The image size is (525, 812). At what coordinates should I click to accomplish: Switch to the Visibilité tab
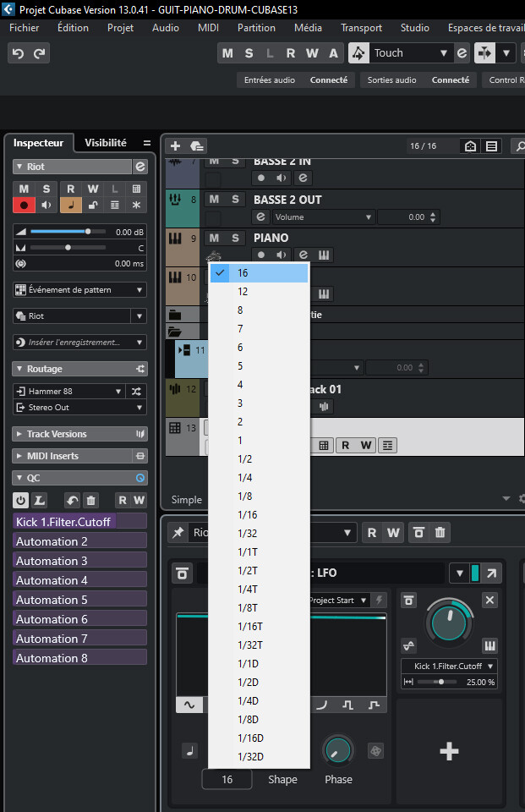click(106, 143)
